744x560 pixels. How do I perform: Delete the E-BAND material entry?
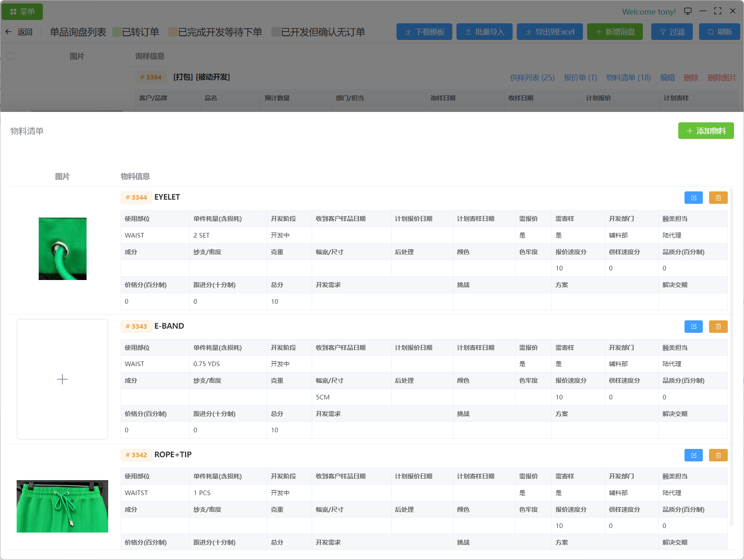pyautogui.click(x=718, y=327)
